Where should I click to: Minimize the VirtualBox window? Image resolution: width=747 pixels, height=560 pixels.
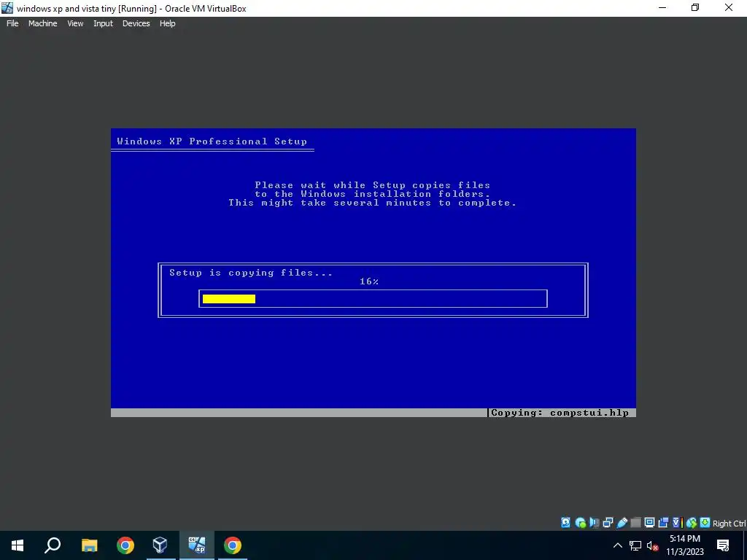click(662, 8)
